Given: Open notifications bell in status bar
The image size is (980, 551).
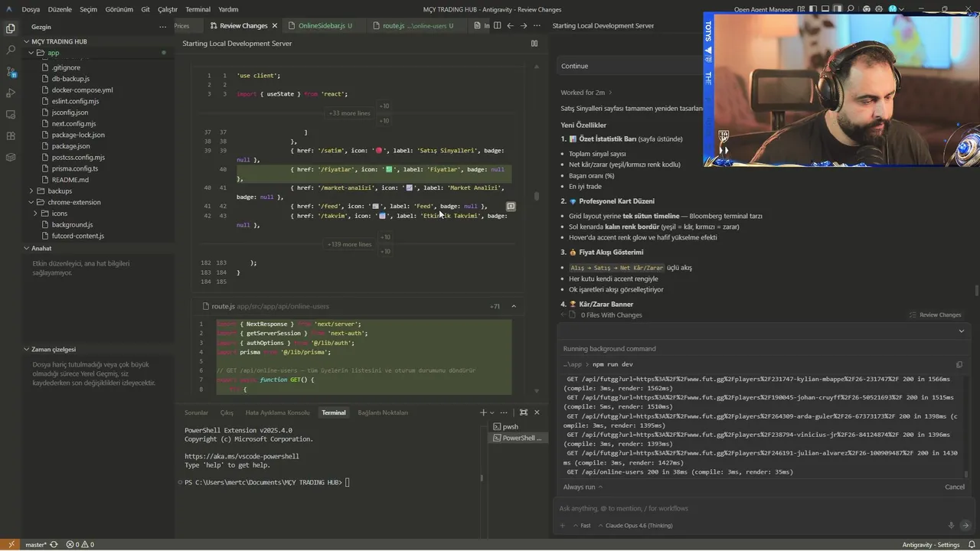Looking at the screenshot, I should 971,545.
